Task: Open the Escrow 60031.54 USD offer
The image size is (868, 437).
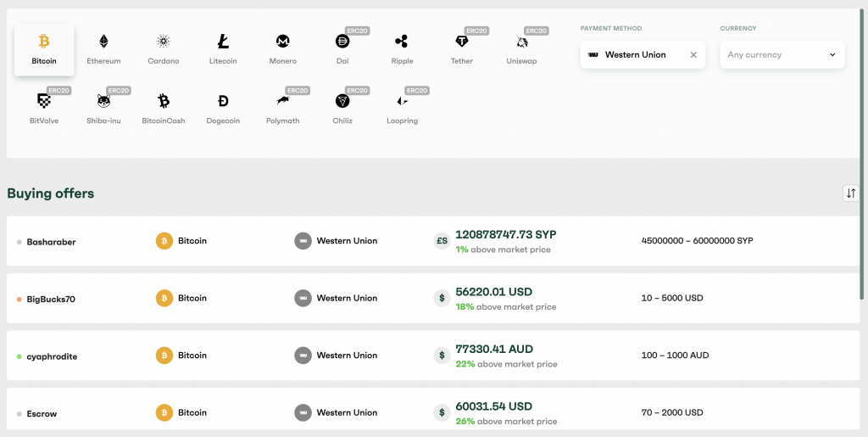Action: pos(494,406)
